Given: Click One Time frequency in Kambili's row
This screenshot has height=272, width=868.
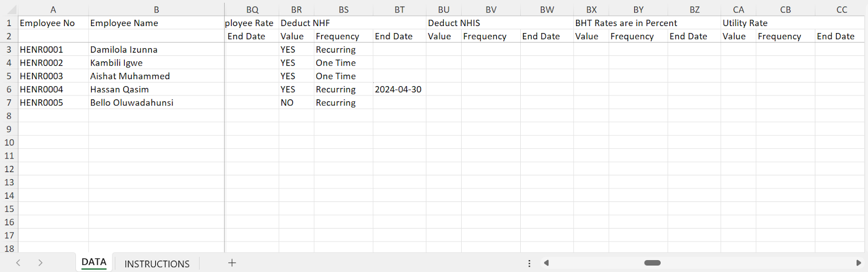Looking at the screenshot, I should click(343, 62).
